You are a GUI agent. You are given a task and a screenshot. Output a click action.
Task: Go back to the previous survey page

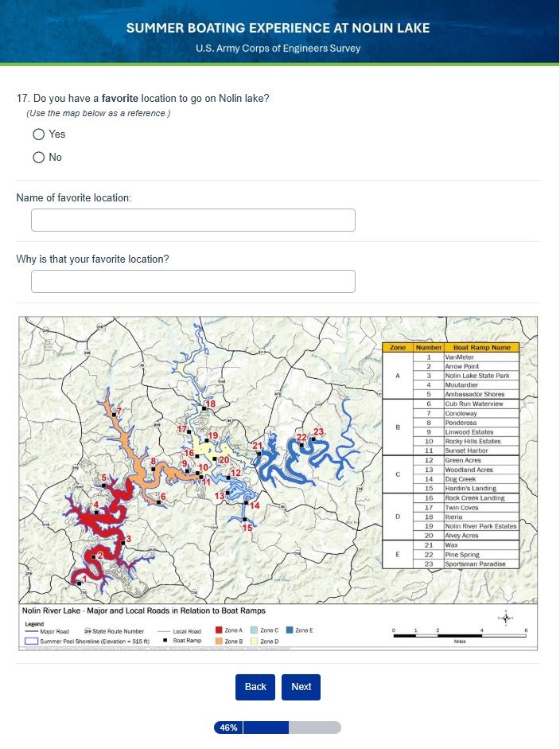255,687
